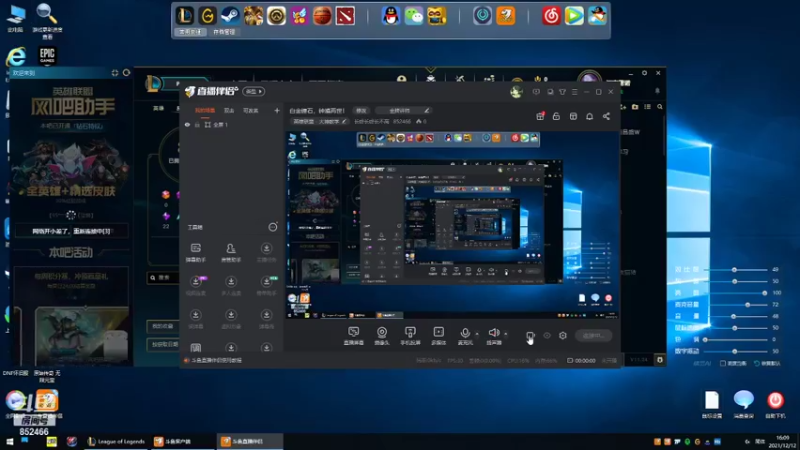This screenshot has width=800, height=450.
Task: Click the search icon in League client right panel
Action: [x=660, y=107]
